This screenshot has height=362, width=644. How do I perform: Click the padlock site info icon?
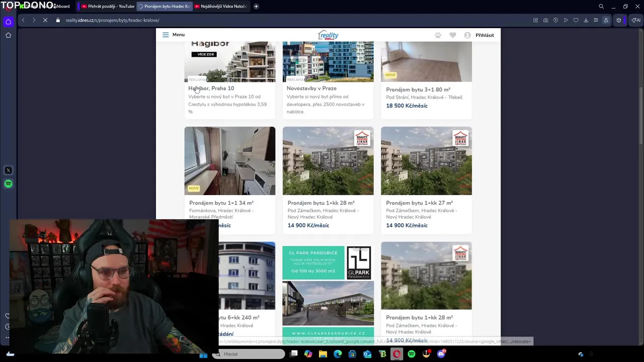[58, 20]
